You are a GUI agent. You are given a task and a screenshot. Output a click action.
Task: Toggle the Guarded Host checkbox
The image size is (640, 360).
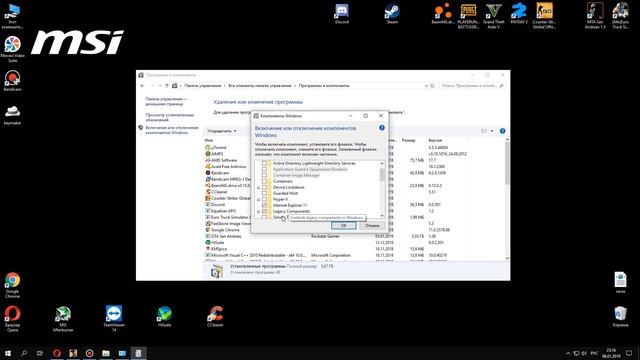pos(264,193)
